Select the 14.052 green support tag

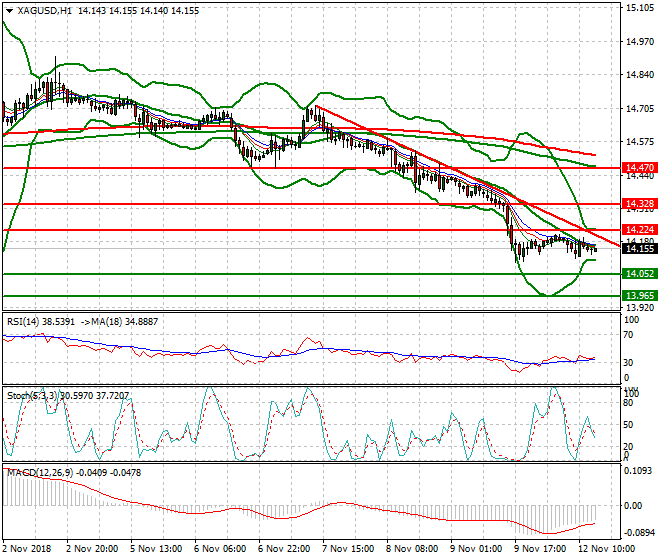pos(639,273)
